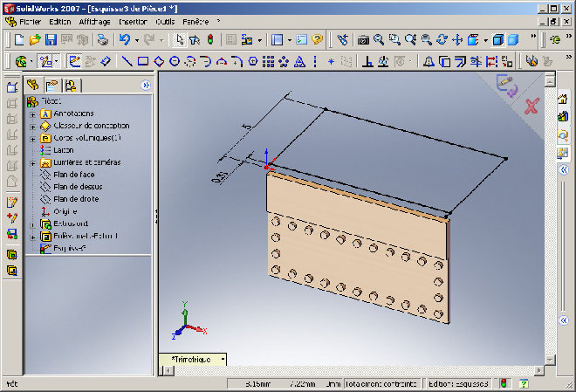
Task: Click the vertical scrollbar down arrow
Action: point(550,360)
